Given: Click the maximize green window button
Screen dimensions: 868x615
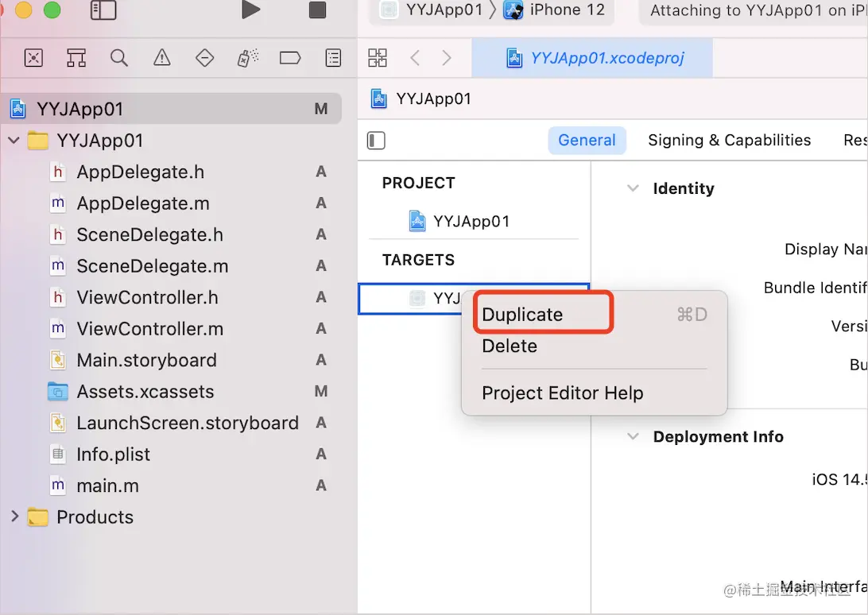Looking at the screenshot, I should 52,10.
